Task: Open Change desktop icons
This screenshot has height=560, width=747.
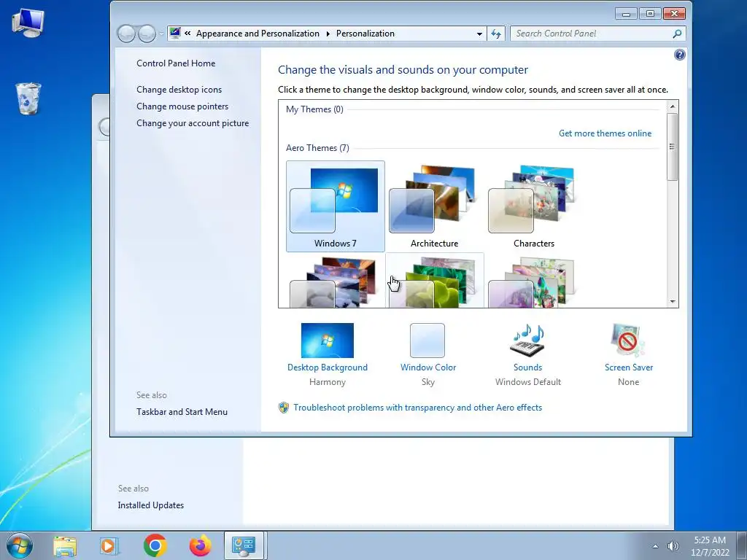Action: pyautogui.click(x=179, y=90)
